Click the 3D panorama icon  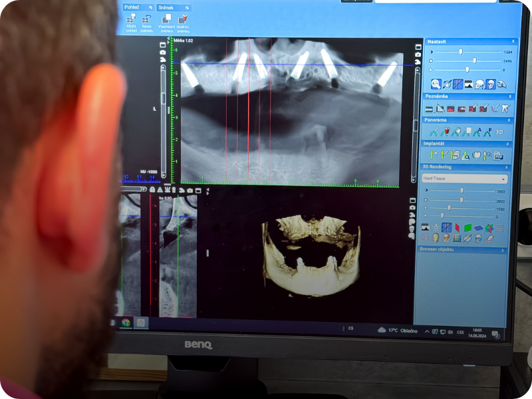[500, 132]
